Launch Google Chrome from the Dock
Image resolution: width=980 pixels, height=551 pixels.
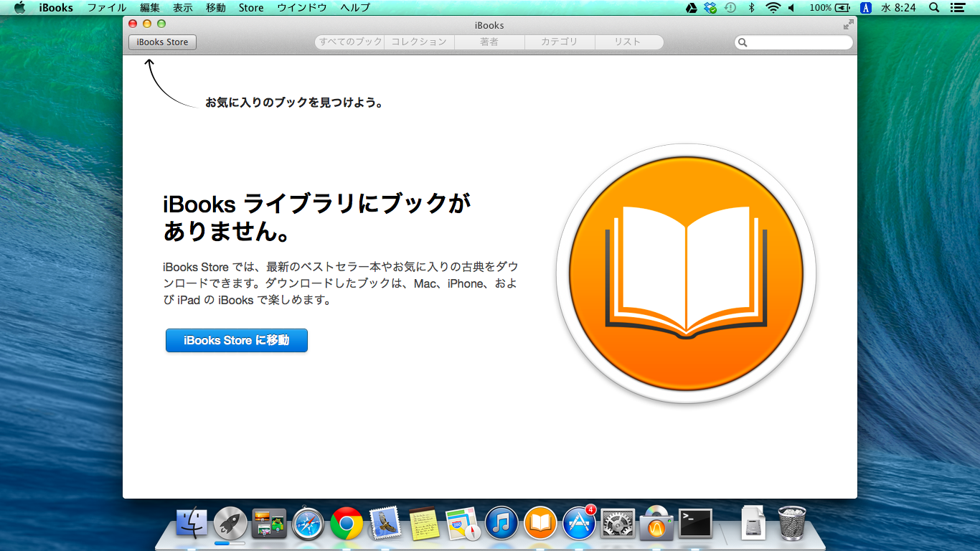coord(347,524)
